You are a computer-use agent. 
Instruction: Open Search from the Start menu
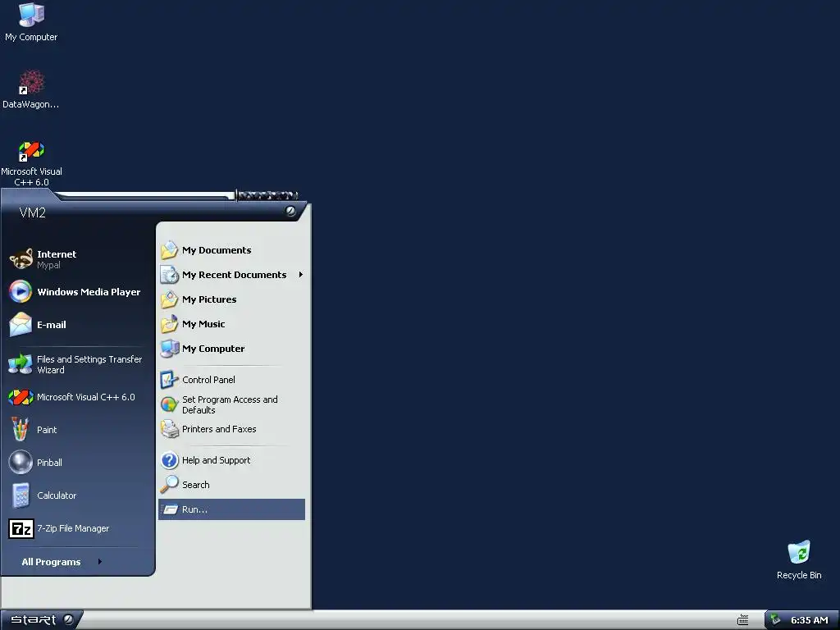pos(231,485)
